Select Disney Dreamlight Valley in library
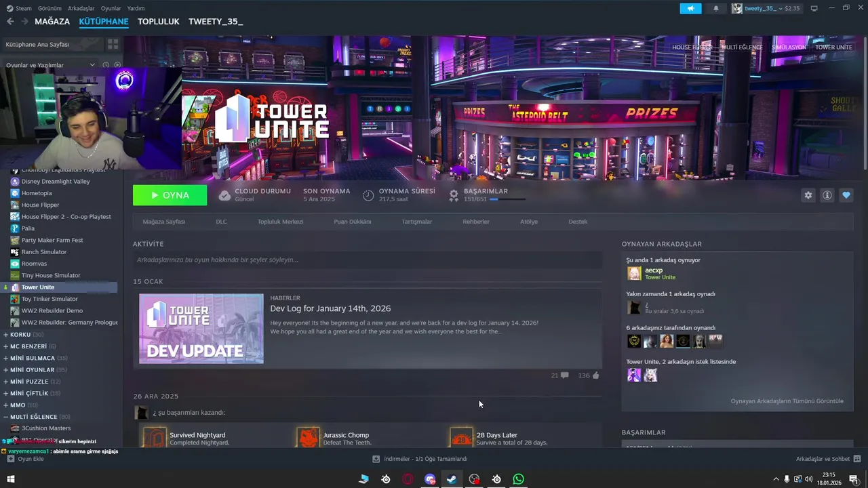 [56, 182]
